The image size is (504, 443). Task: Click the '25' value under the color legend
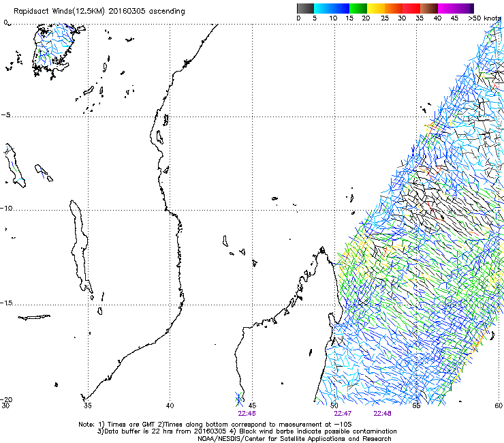click(x=385, y=18)
